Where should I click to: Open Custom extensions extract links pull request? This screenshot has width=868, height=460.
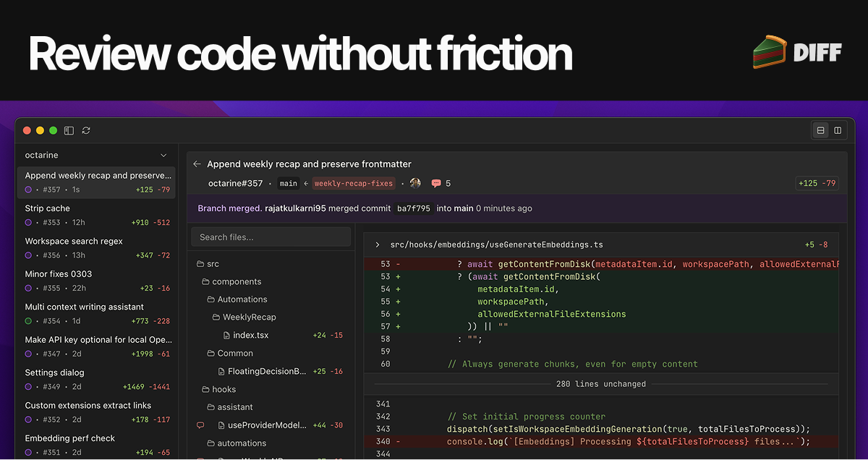[x=95, y=413]
